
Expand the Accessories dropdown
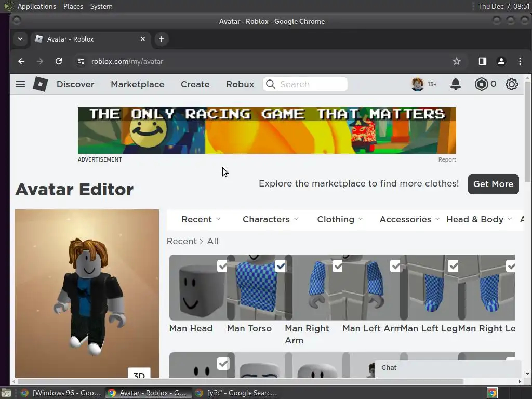coord(409,219)
